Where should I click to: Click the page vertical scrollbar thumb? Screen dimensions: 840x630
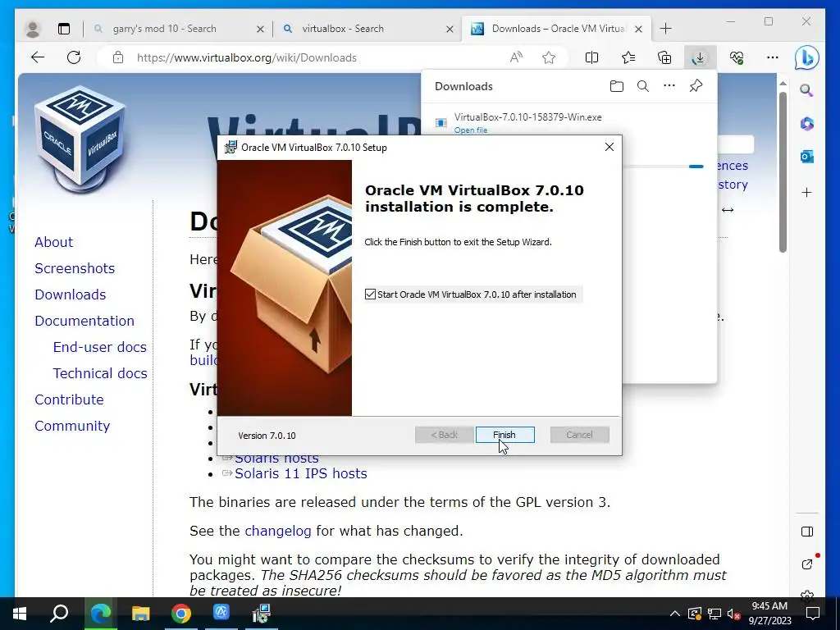(783, 171)
